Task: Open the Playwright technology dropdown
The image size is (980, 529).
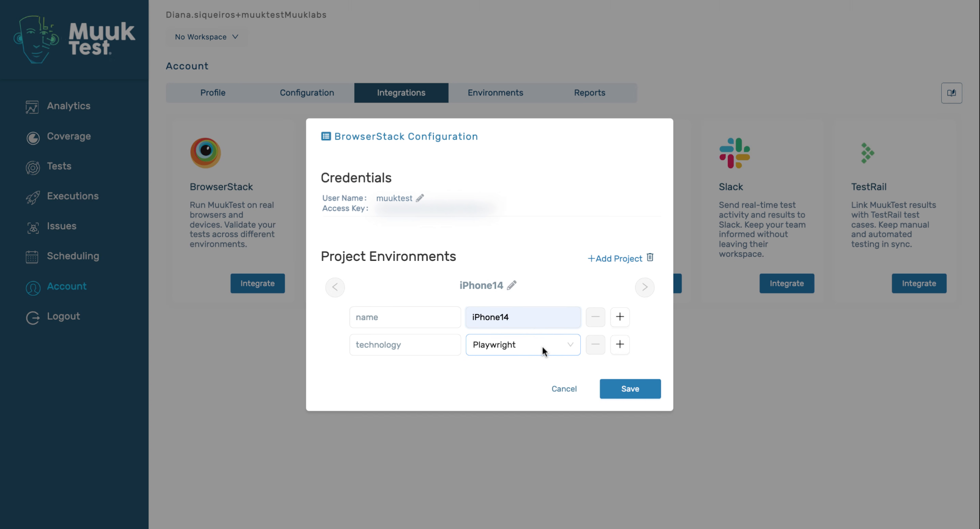Action: click(x=523, y=345)
